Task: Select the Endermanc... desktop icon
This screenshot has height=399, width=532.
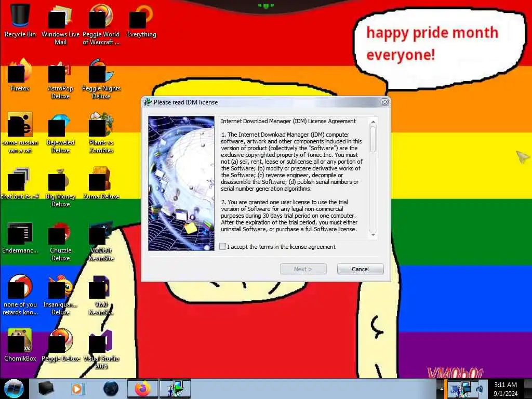Action: point(20,237)
